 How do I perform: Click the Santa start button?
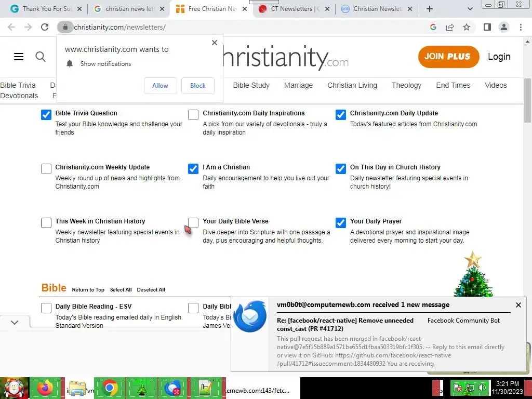pos(14,388)
